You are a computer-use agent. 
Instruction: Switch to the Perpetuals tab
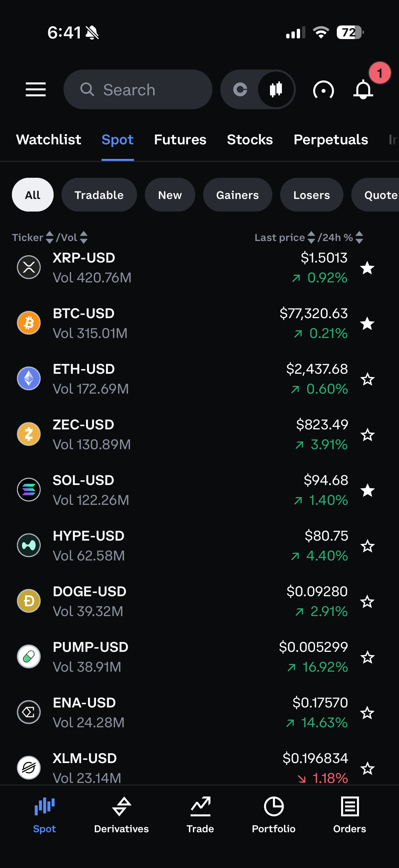[331, 139]
